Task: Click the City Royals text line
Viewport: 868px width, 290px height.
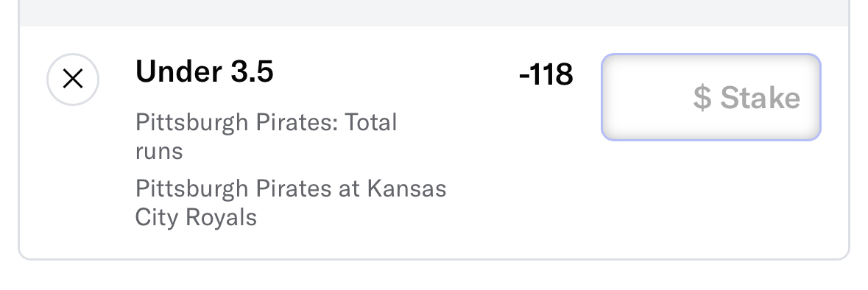Action: point(196,216)
